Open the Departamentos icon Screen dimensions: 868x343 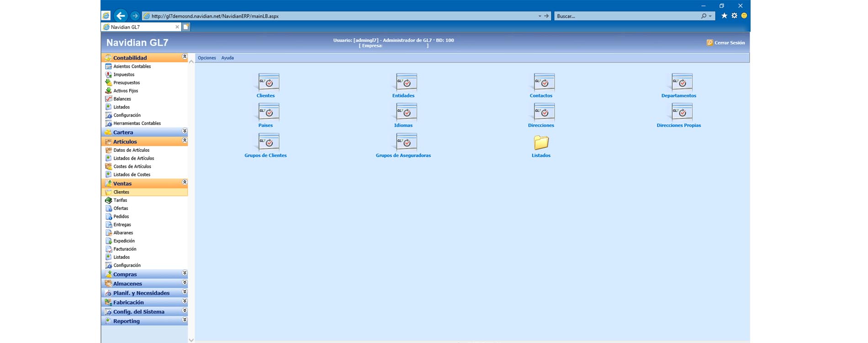(681, 83)
